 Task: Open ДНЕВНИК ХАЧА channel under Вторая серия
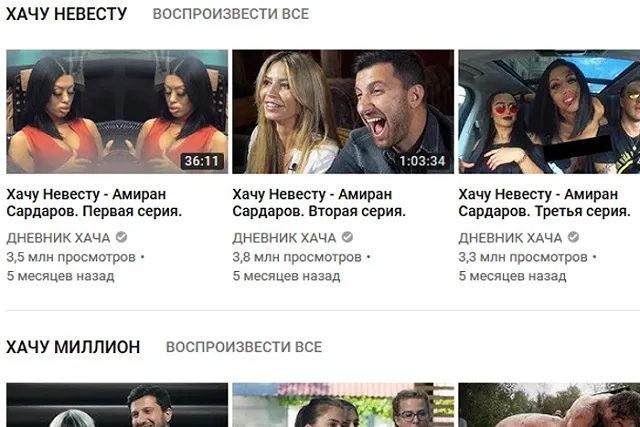(x=284, y=238)
